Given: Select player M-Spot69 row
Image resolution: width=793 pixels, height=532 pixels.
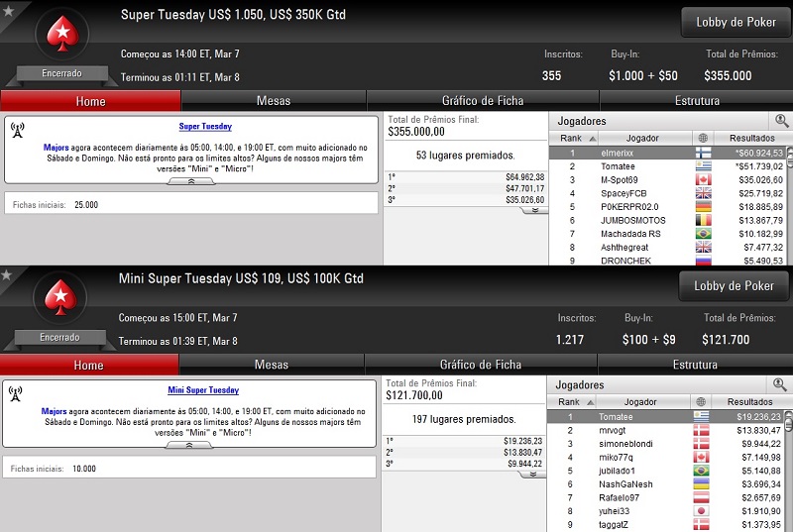Looking at the screenshot, I should tap(667, 180).
